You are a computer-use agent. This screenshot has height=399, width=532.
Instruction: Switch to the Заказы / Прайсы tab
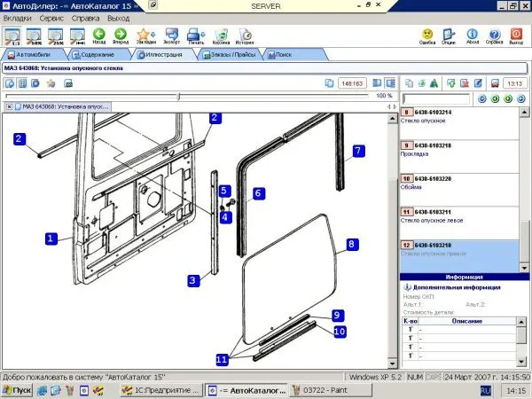pyautogui.click(x=230, y=55)
